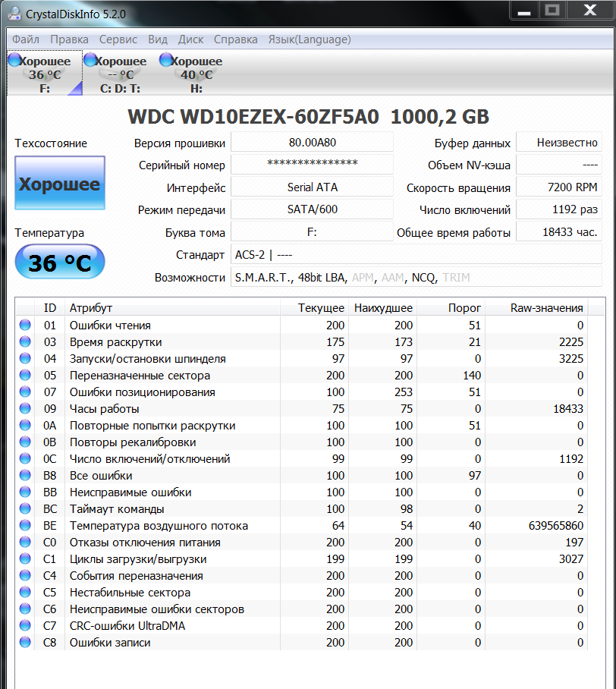Click status orb for Неисправимые ошибки секторов row
The height and width of the screenshot is (689, 616).
coord(25,609)
